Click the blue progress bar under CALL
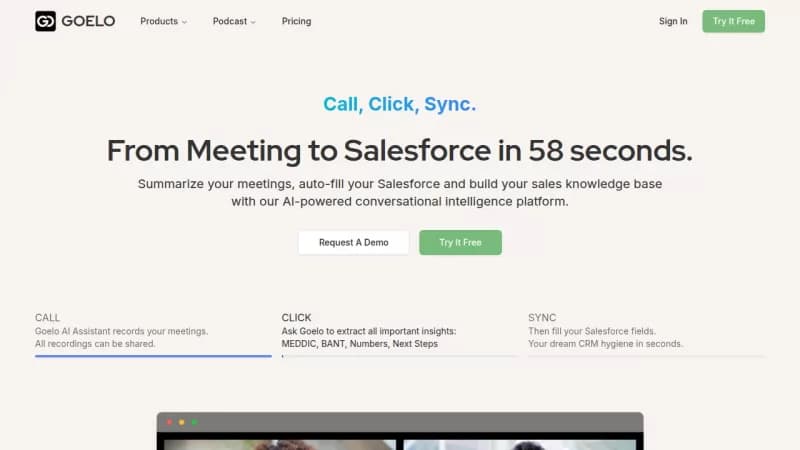 tap(153, 356)
